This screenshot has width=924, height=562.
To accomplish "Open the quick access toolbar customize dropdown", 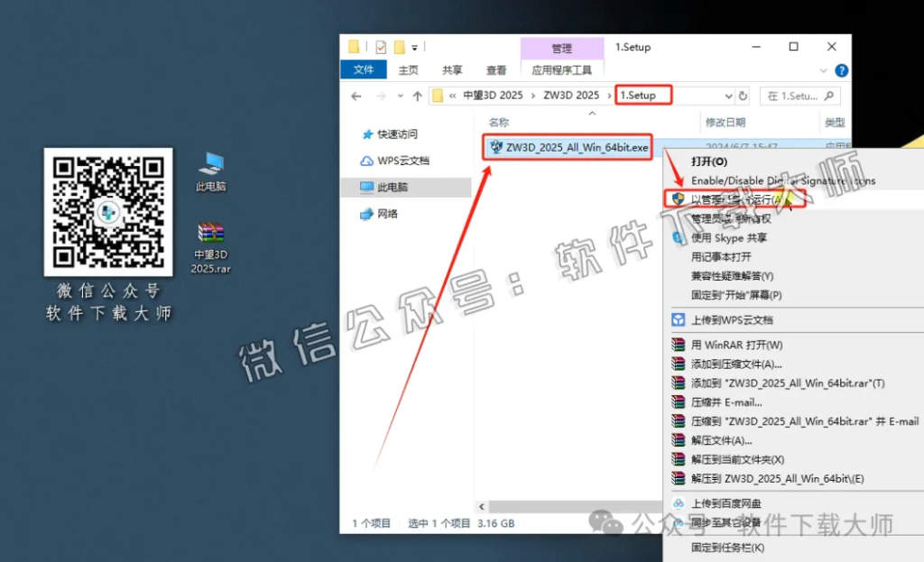I will pos(414,46).
